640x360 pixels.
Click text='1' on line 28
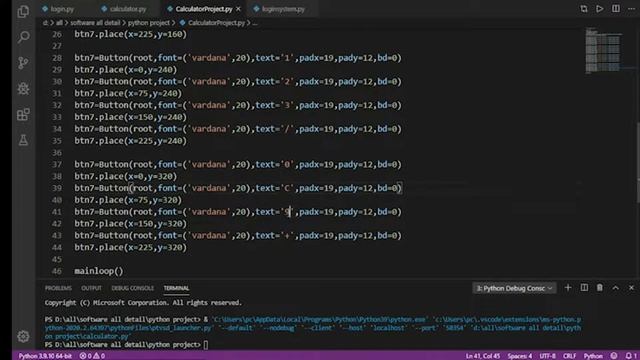coord(274,58)
